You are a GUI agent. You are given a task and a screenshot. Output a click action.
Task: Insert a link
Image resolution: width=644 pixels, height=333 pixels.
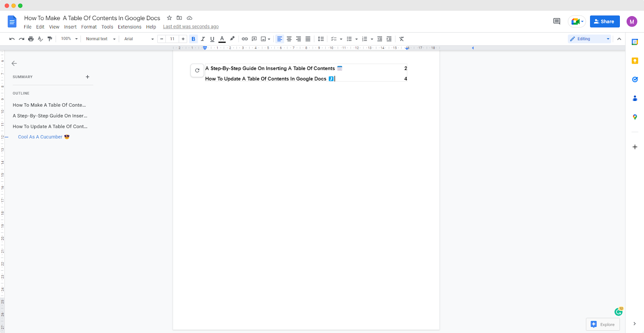click(x=245, y=39)
